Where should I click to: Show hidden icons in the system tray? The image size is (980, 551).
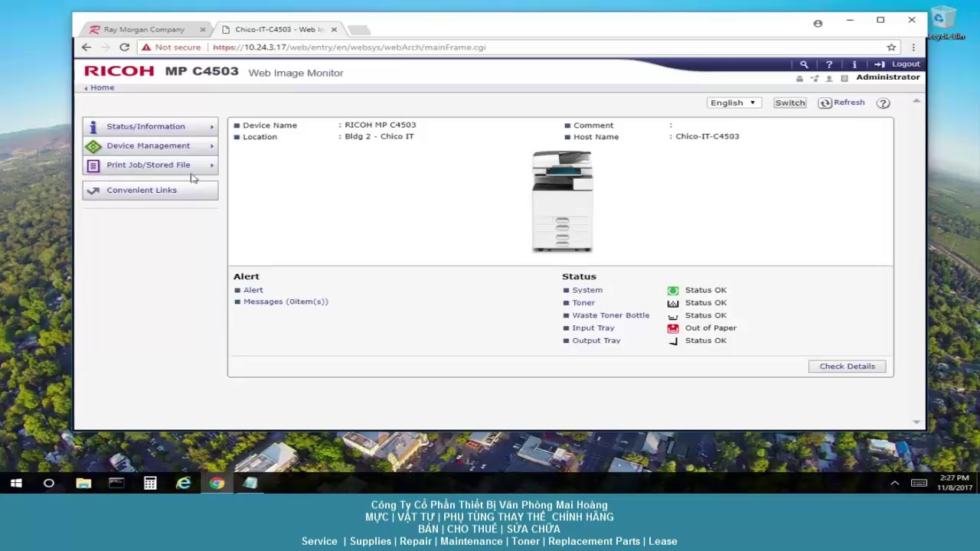(x=894, y=483)
